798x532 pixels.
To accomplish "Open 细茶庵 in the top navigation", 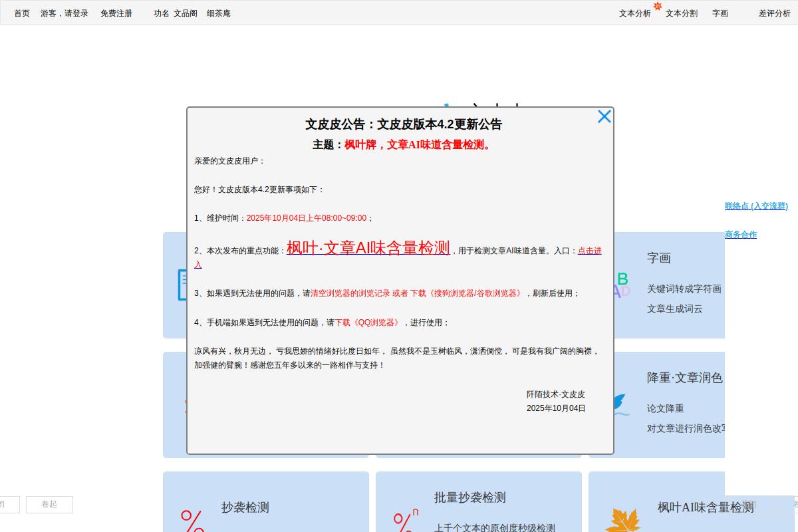I will pyautogui.click(x=219, y=13).
